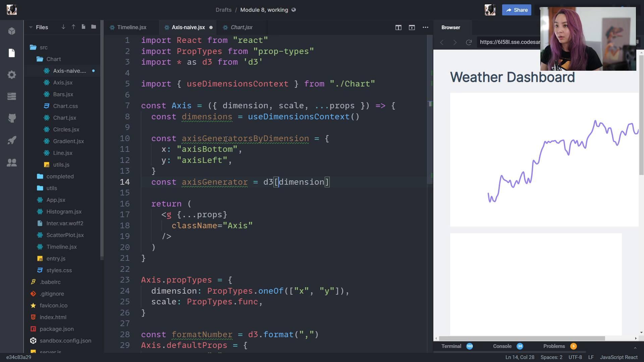Select the browser refresh icon
644x362 pixels.
(x=468, y=42)
